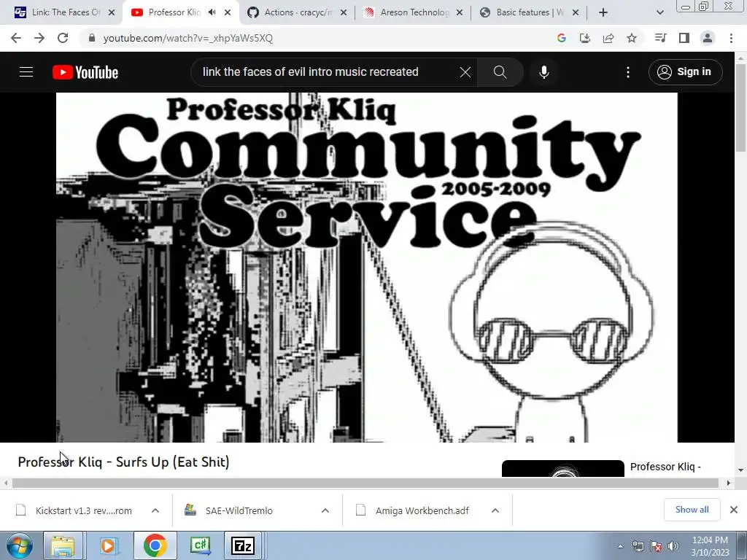Screen dimensions: 747x560
Task: Sign in to YouTube
Action: [685, 72]
